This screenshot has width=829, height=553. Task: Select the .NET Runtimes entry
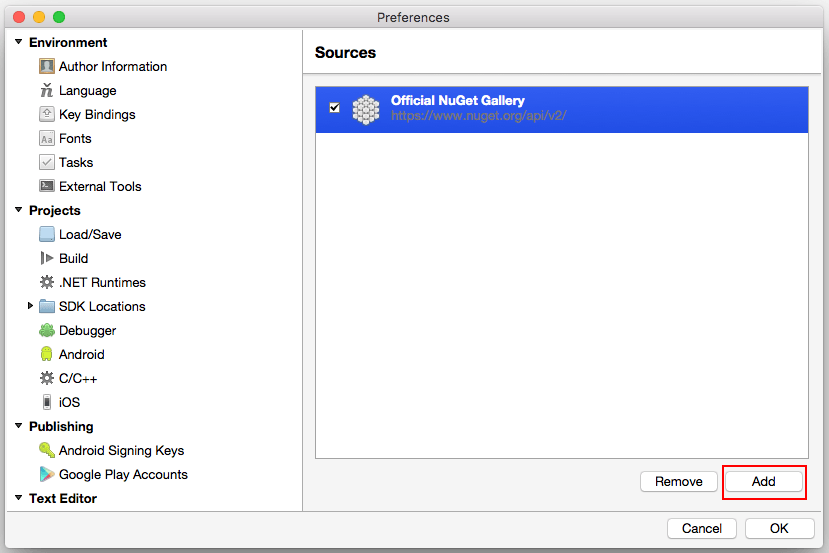click(x=102, y=283)
